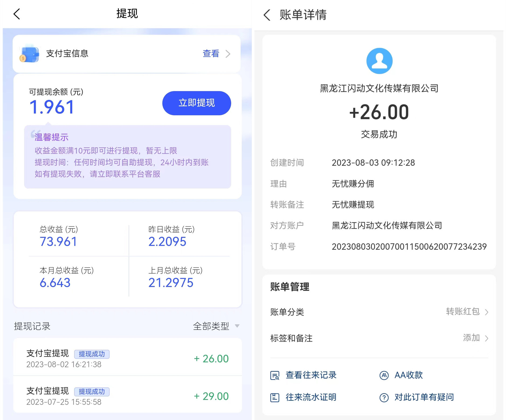Expand the 标签和备注 row chevron
This screenshot has width=506, height=420.
coord(487,338)
